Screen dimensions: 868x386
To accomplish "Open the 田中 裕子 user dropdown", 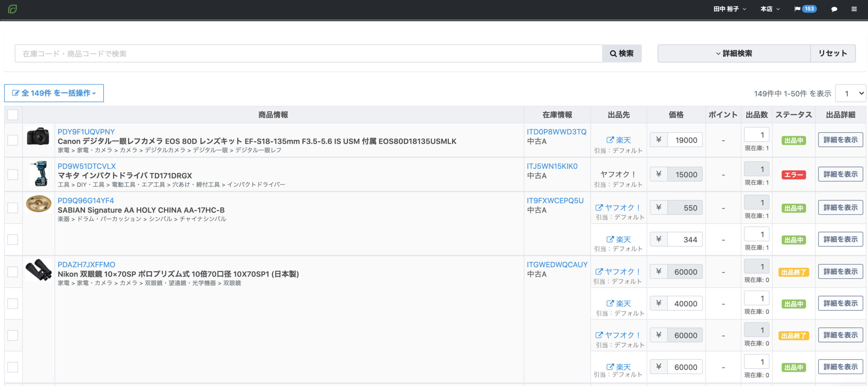I will tap(730, 9).
